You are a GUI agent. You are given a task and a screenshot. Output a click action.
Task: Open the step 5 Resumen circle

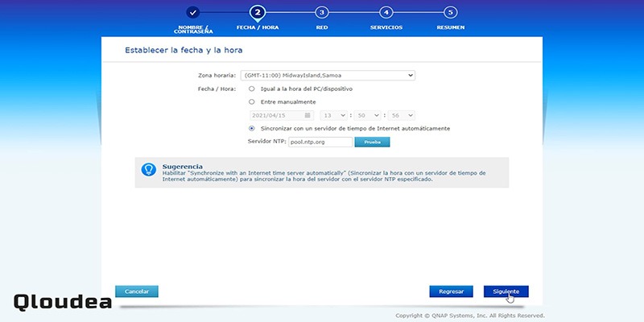pyautogui.click(x=451, y=12)
